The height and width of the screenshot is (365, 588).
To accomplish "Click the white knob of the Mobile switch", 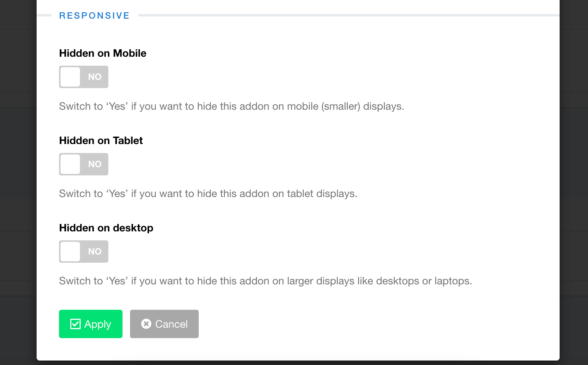I will click(70, 77).
